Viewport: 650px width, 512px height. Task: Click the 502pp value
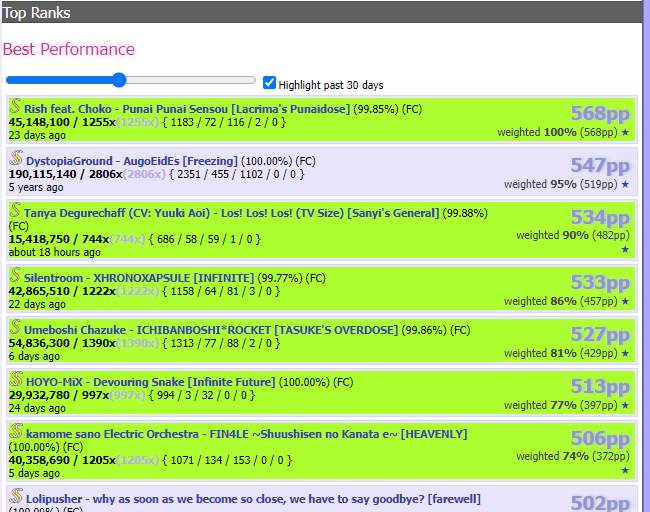[600, 502]
